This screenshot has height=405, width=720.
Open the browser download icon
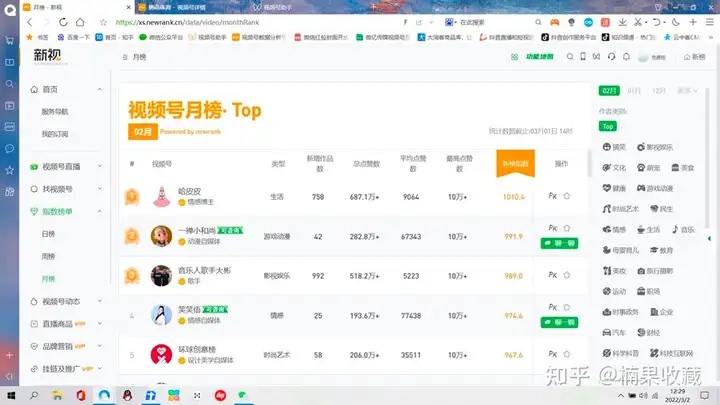coord(622,22)
